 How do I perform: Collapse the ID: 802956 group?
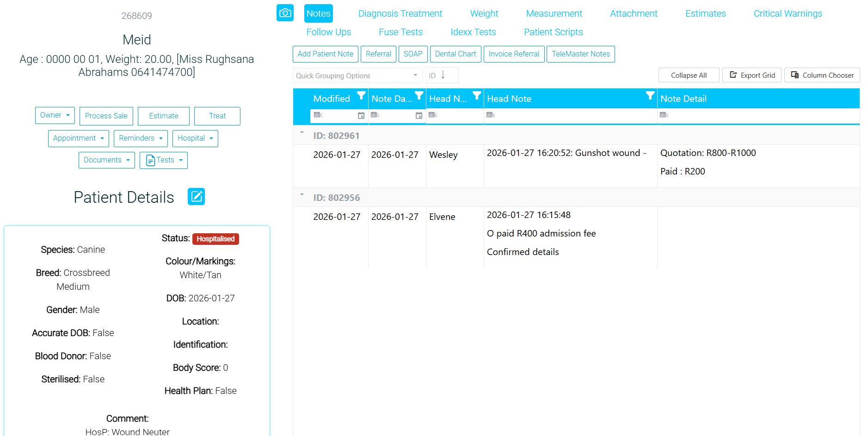click(x=302, y=195)
